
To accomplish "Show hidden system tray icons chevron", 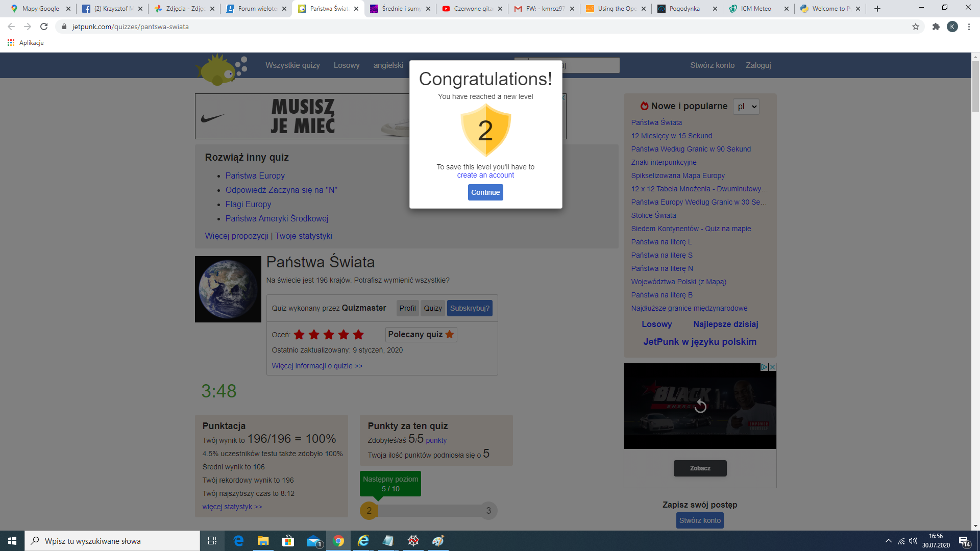I will (888, 541).
